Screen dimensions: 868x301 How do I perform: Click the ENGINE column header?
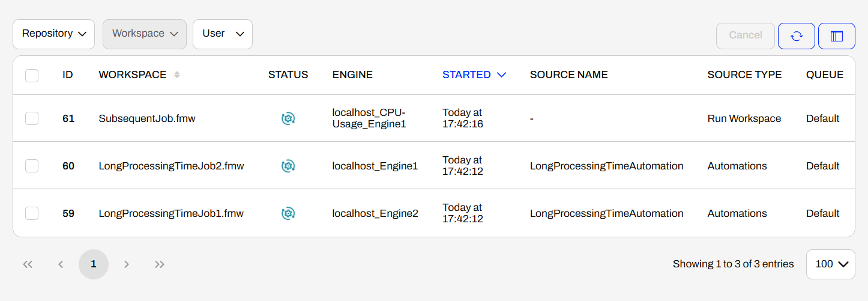click(x=352, y=75)
